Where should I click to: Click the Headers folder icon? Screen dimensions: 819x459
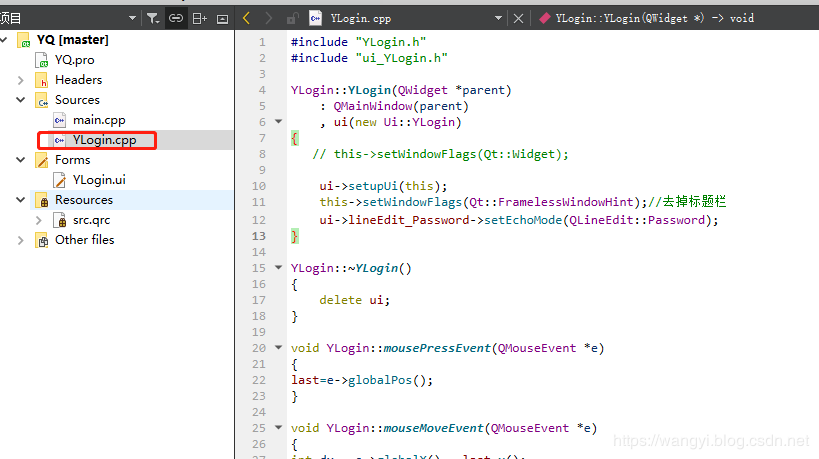pos(42,80)
